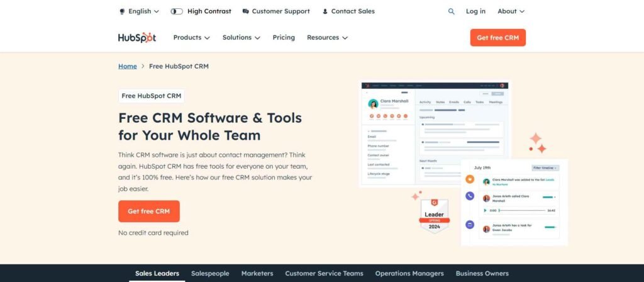Image resolution: width=644 pixels, height=282 pixels.
Task: Click the Home breadcrumb link
Action: [x=127, y=66]
